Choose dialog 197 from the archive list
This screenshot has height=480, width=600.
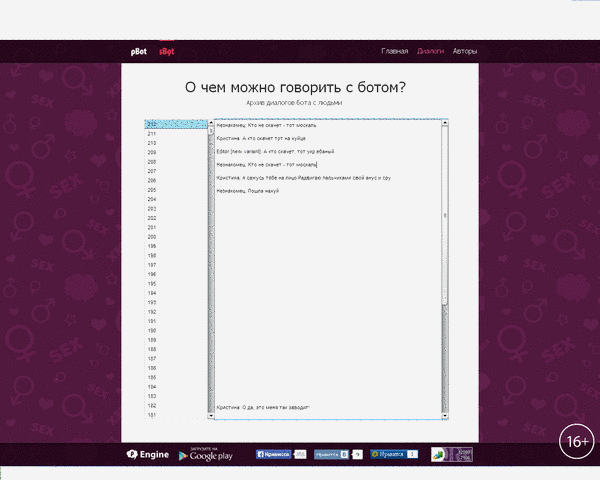pos(176,265)
